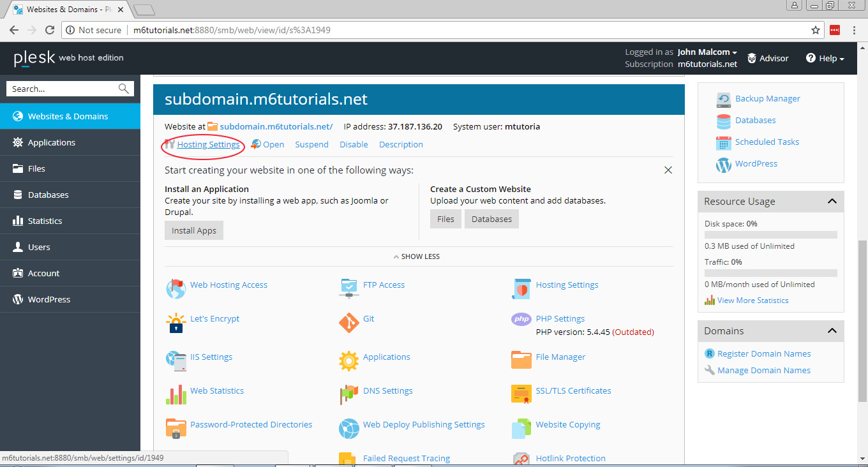The image size is (868, 467).
Task: Click SHOW LESS to collapse the tools
Action: [417, 256]
